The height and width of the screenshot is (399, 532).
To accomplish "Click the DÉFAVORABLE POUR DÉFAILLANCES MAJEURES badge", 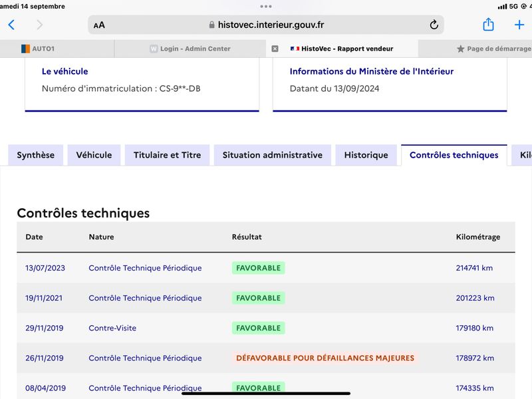I will coord(325,358).
